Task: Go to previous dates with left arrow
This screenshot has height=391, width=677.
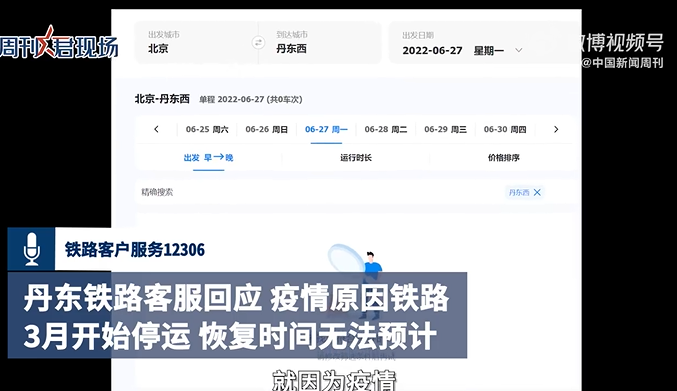Action: (156, 129)
